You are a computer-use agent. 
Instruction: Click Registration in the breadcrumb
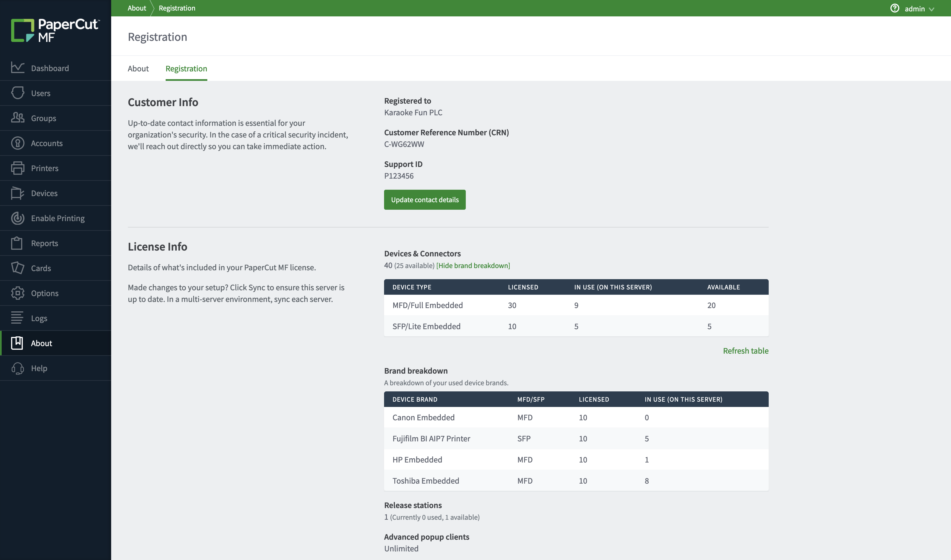pyautogui.click(x=177, y=8)
